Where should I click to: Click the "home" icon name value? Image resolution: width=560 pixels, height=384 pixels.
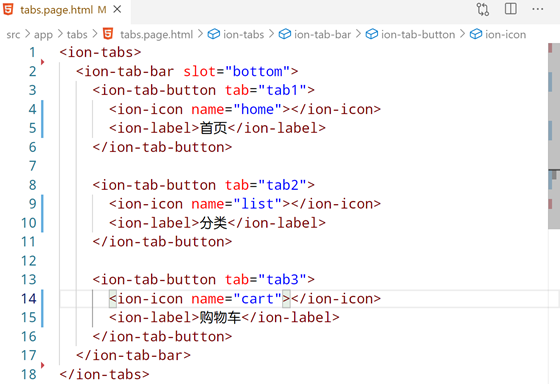pyautogui.click(x=258, y=109)
